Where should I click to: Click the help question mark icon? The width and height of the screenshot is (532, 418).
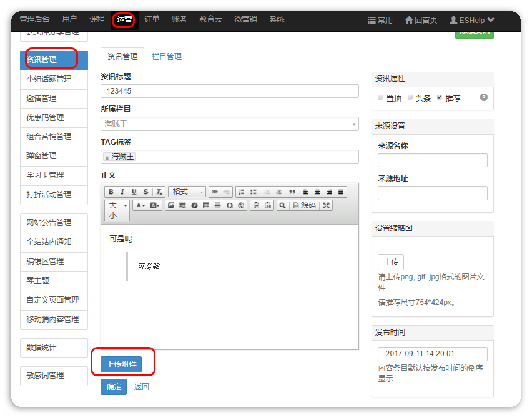[483, 98]
